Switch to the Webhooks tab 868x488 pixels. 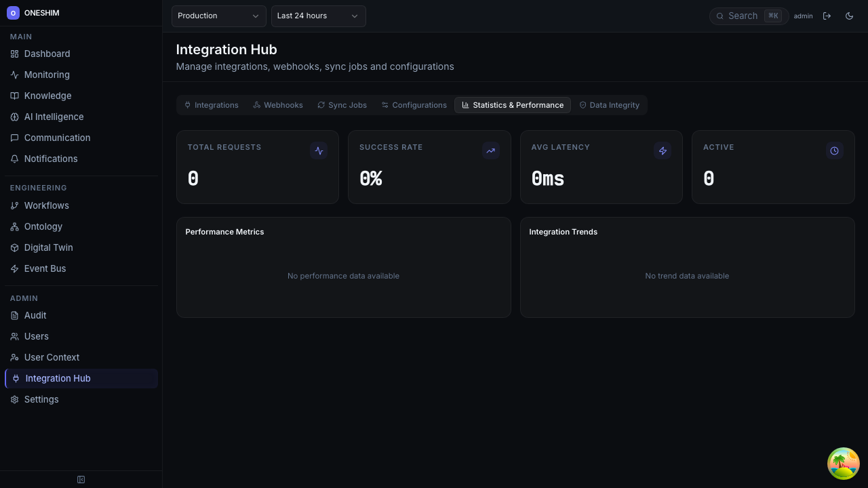[277, 105]
